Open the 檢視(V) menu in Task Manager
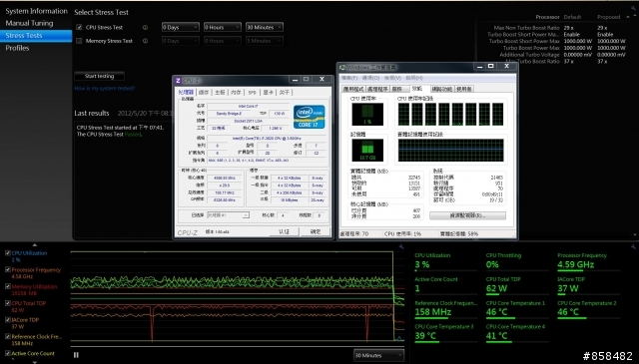The width and height of the screenshot is (639, 364). point(392,78)
